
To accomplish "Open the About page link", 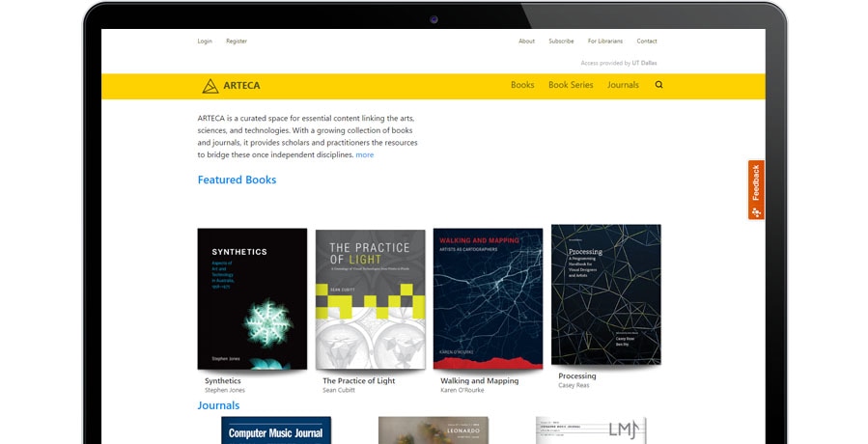I will 526,41.
